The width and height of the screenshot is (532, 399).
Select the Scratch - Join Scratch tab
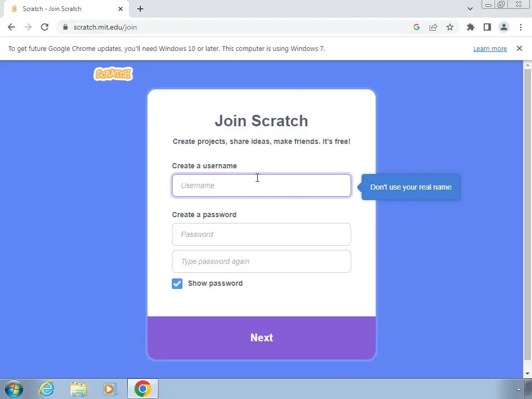66,9
